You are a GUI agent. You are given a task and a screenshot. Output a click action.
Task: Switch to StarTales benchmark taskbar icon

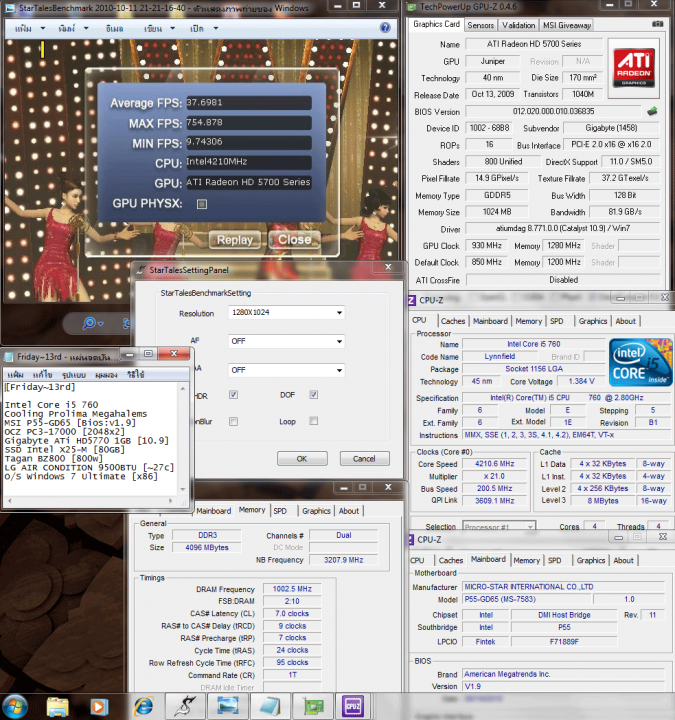click(185, 706)
